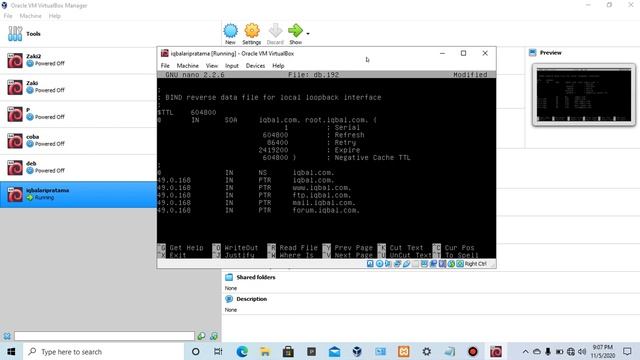
Task: Click the VM list search input field
Action: coord(104,336)
